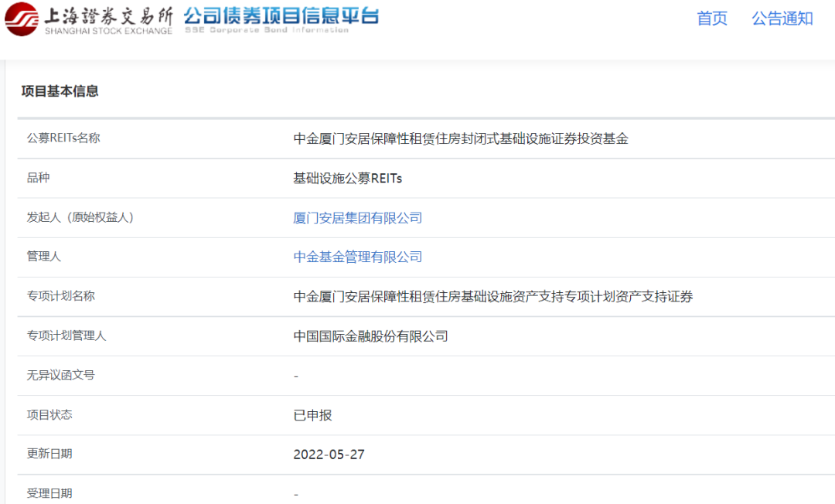
Task: Select the 品种 field label
Action: (32, 178)
